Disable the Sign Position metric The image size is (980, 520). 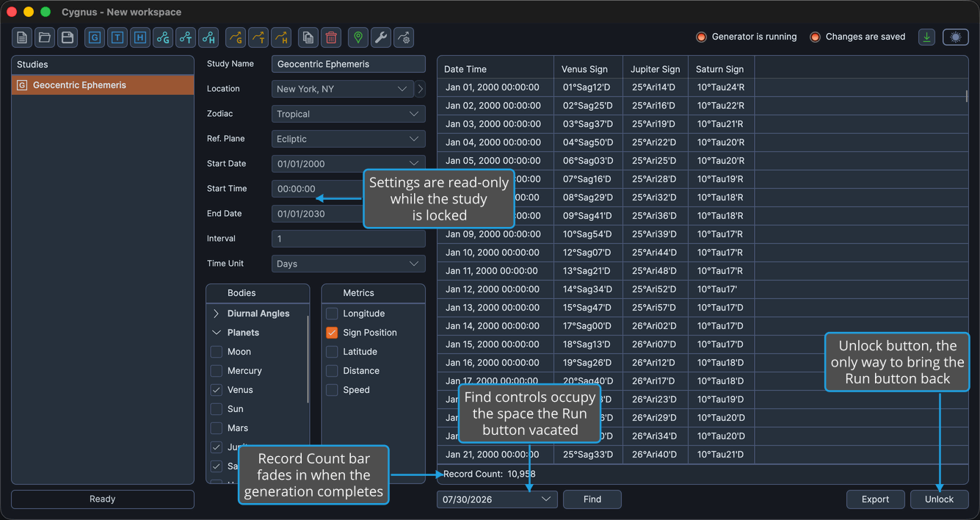click(x=332, y=333)
